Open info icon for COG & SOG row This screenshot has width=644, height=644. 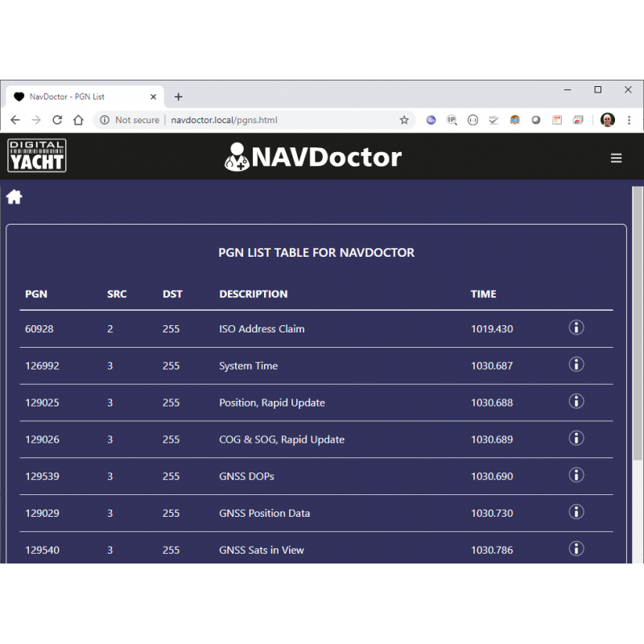[576, 439]
